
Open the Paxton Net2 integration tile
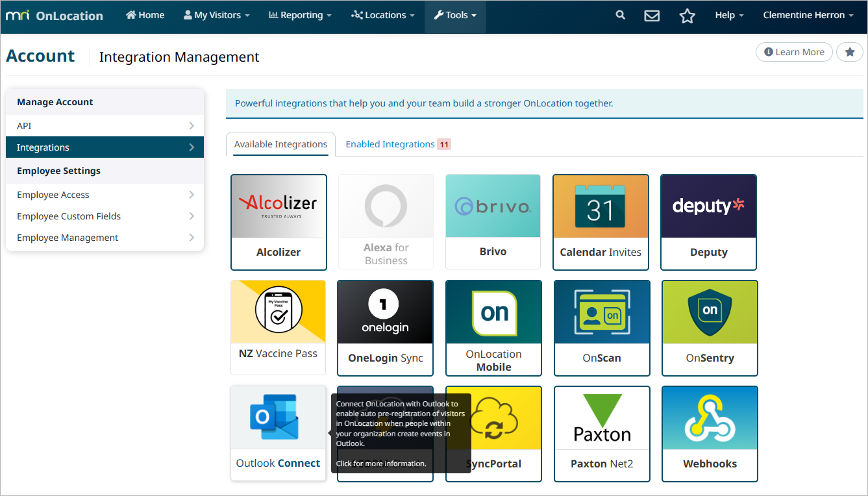point(602,434)
